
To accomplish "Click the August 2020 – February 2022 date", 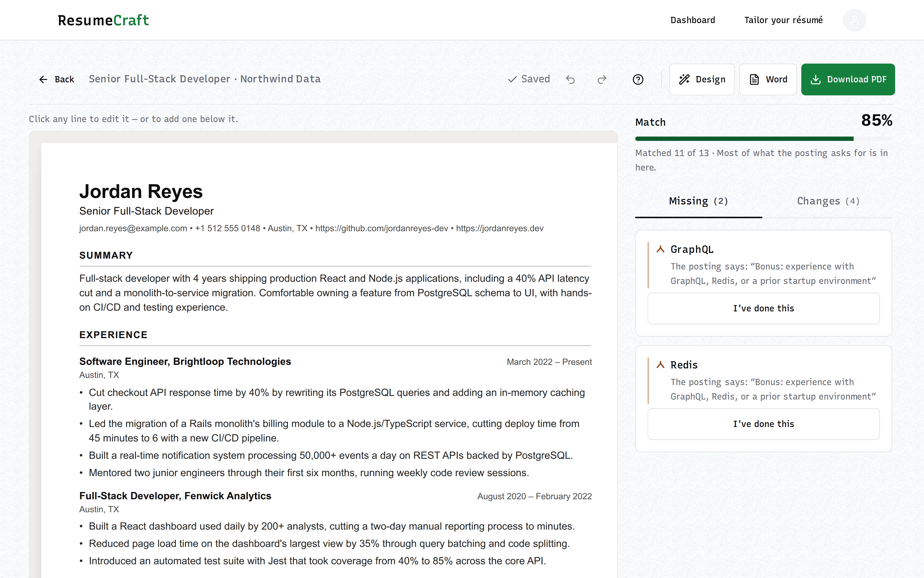I will [534, 496].
